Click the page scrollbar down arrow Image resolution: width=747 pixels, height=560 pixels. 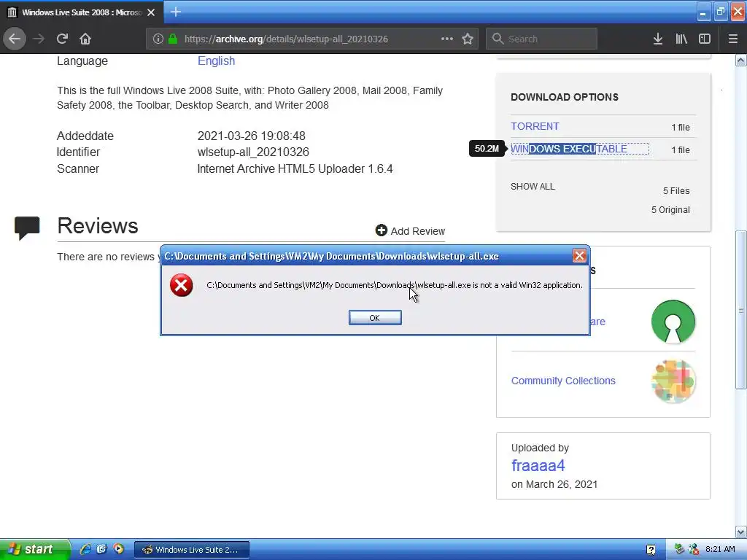pos(740,532)
